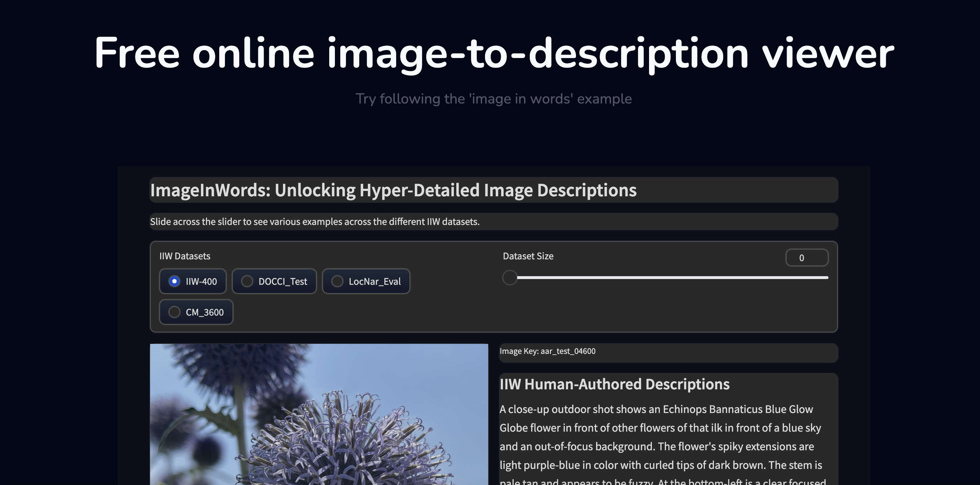Select the IIW-400 dataset radio button
This screenshot has height=485, width=980.
(x=174, y=282)
